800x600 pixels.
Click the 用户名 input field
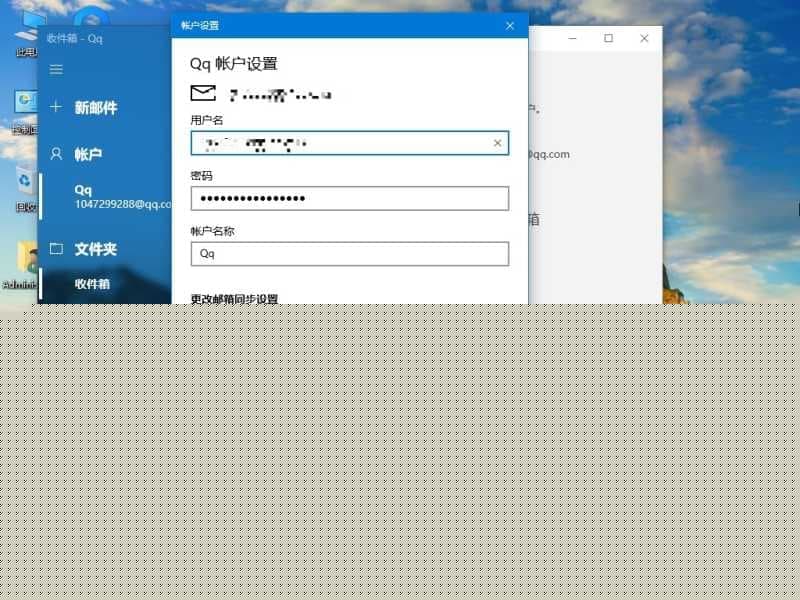[350, 143]
